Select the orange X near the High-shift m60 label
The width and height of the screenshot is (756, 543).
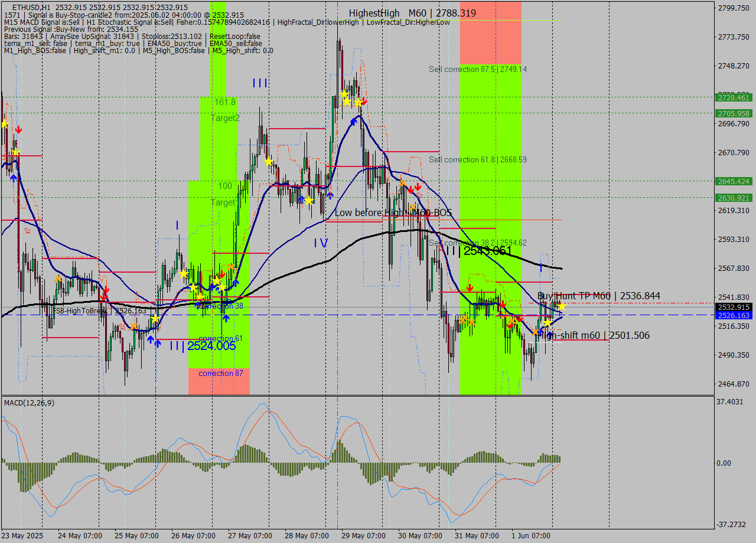[535, 332]
